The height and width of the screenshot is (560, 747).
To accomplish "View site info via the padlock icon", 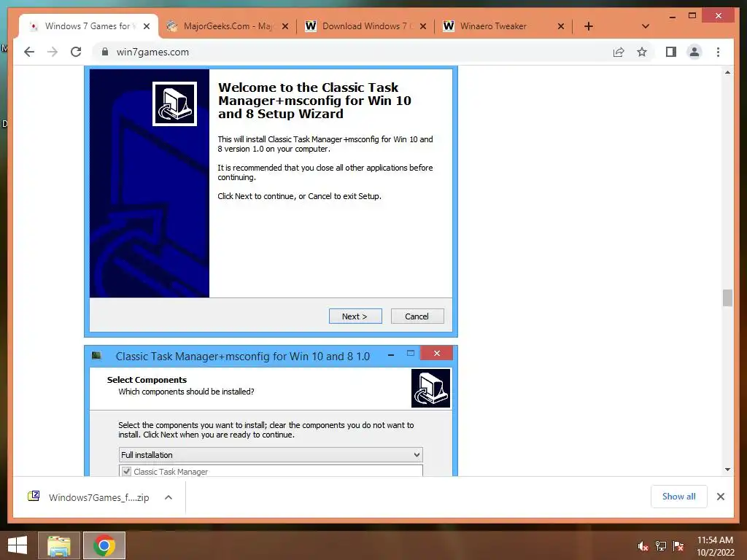I will tap(105, 52).
